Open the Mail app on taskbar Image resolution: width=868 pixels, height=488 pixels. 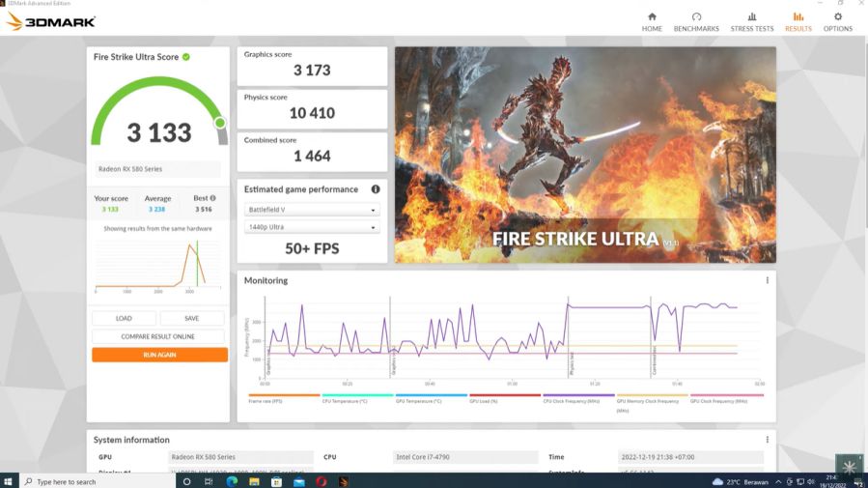click(x=299, y=481)
